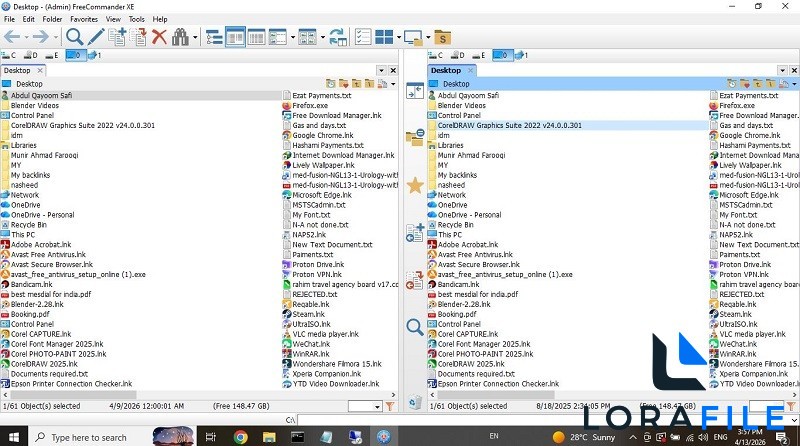
Task: Click right panel folder history clock icon
Action: (732, 84)
